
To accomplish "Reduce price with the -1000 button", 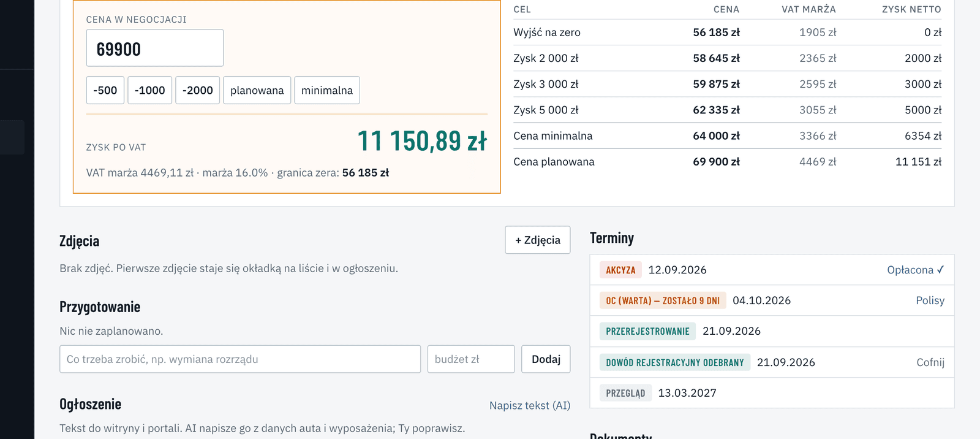I will pos(150,90).
